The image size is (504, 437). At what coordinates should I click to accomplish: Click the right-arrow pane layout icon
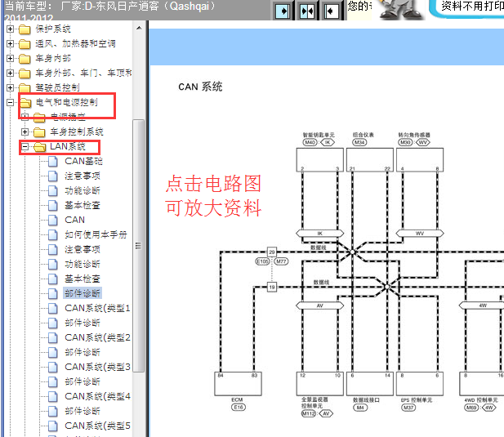click(x=283, y=11)
